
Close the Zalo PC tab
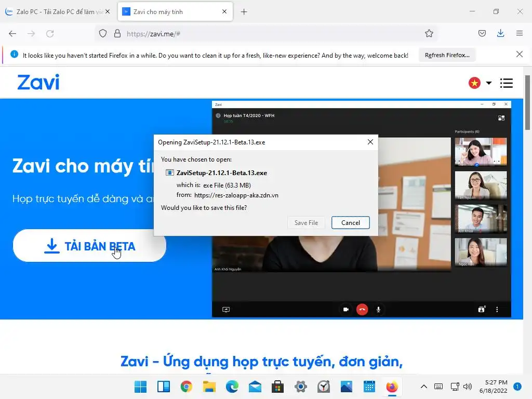pos(108,11)
